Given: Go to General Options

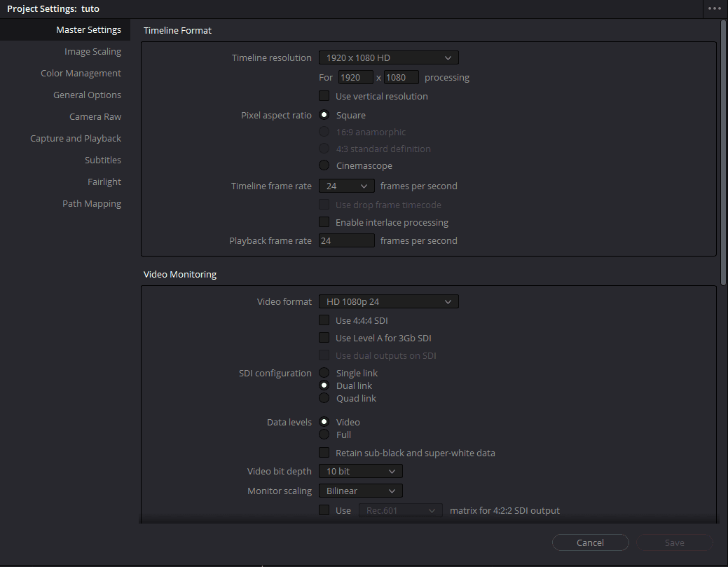Looking at the screenshot, I should tap(87, 95).
